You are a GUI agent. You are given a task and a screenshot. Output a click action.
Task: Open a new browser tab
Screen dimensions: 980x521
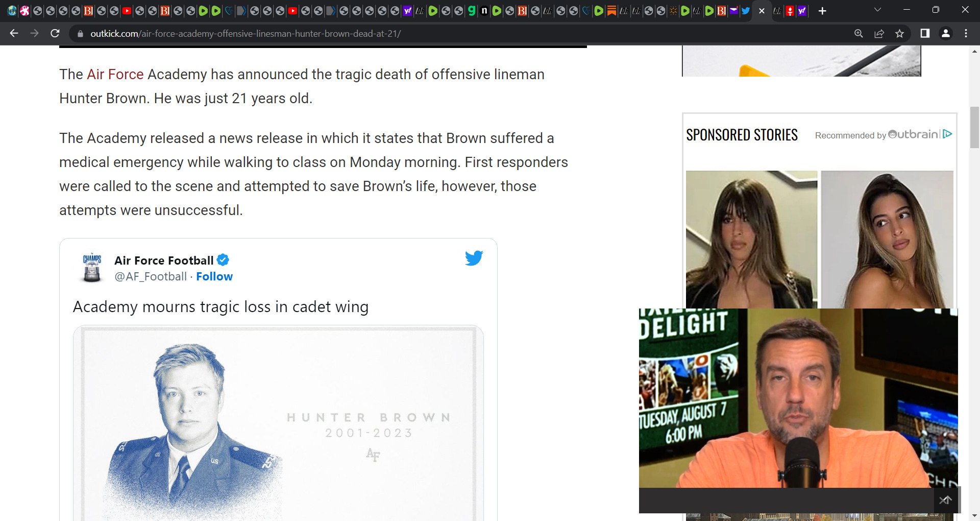[822, 11]
